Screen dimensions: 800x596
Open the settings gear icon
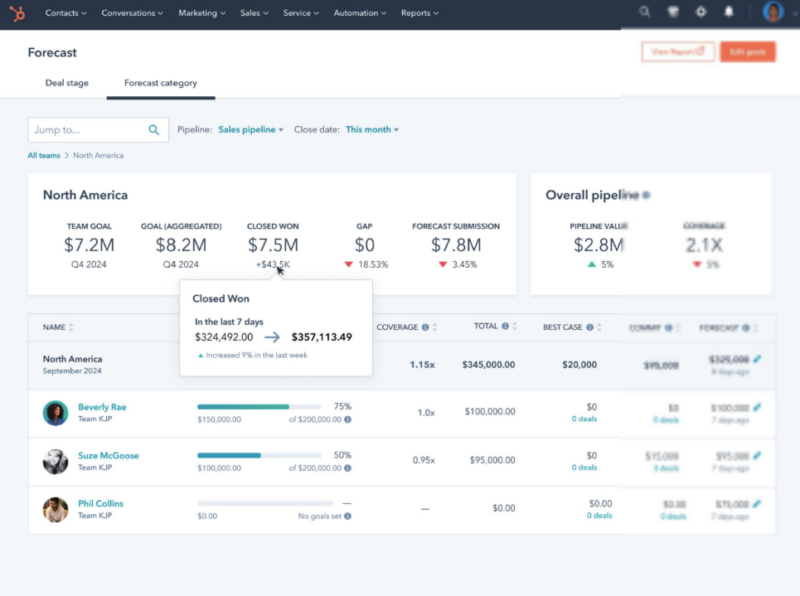(x=701, y=12)
